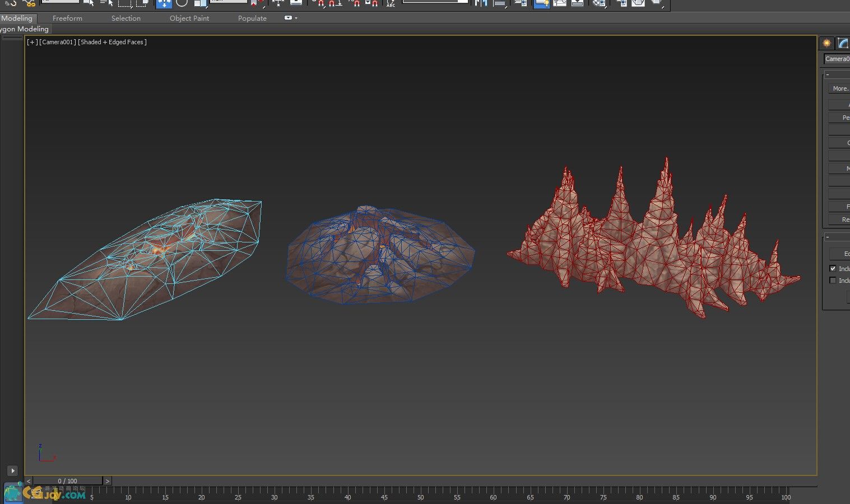
Task: Switch to the Freeform ribbon tab
Action: pyautogui.click(x=67, y=18)
